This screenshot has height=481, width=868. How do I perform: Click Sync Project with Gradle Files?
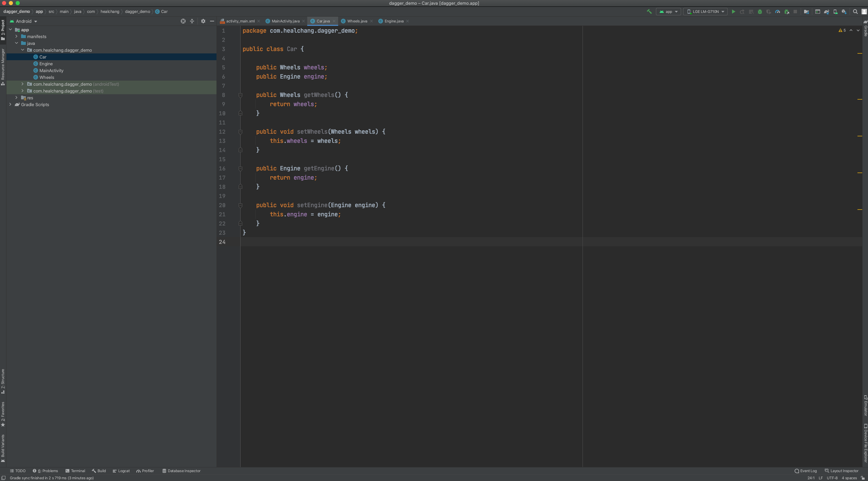pyautogui.click(x=827, y=12)
